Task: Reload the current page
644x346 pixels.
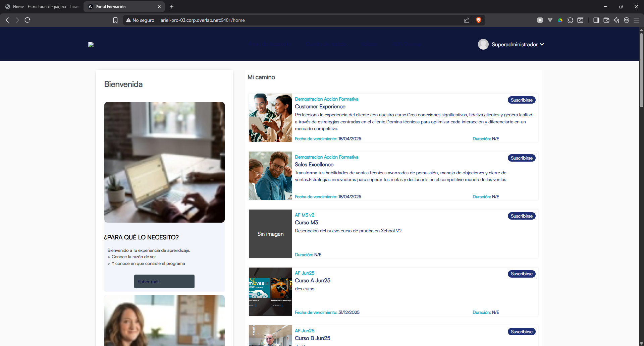Action: pos(28,20)
